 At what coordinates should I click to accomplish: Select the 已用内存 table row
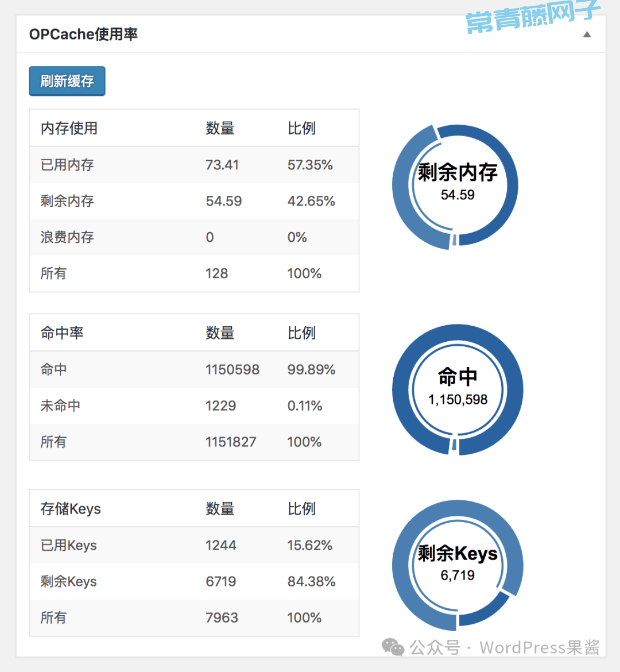194,165
